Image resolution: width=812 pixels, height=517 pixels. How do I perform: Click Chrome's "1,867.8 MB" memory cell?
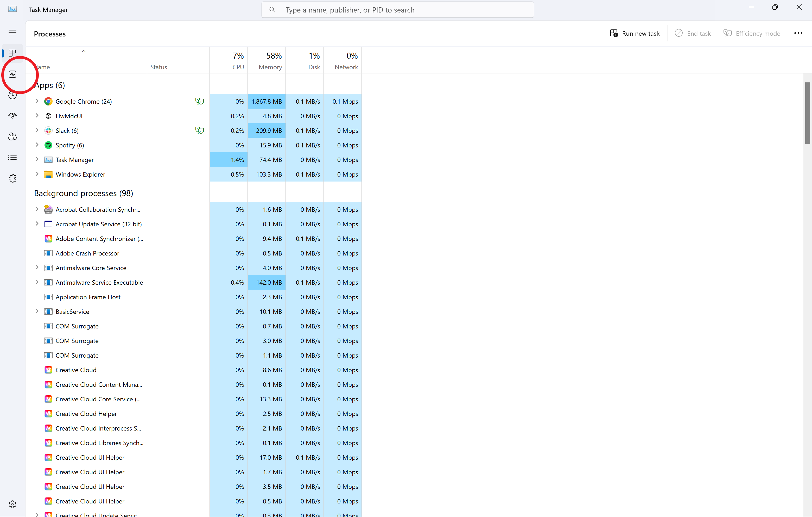pyautogui.click(x=267, y=101)
